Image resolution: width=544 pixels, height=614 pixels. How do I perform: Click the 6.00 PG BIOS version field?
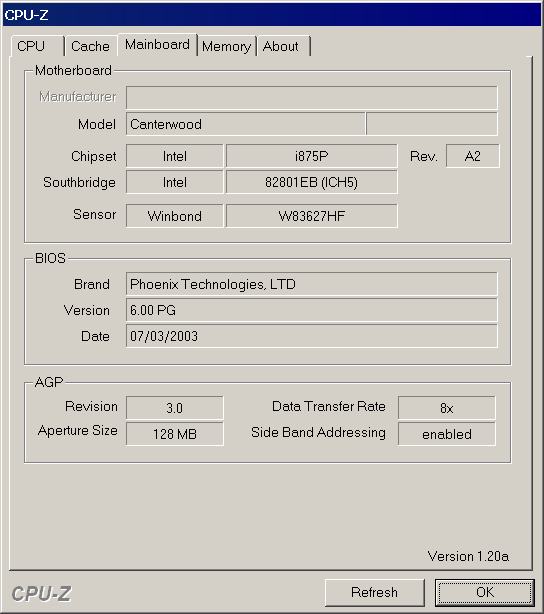pyautogui.click(x=312, y=310)
